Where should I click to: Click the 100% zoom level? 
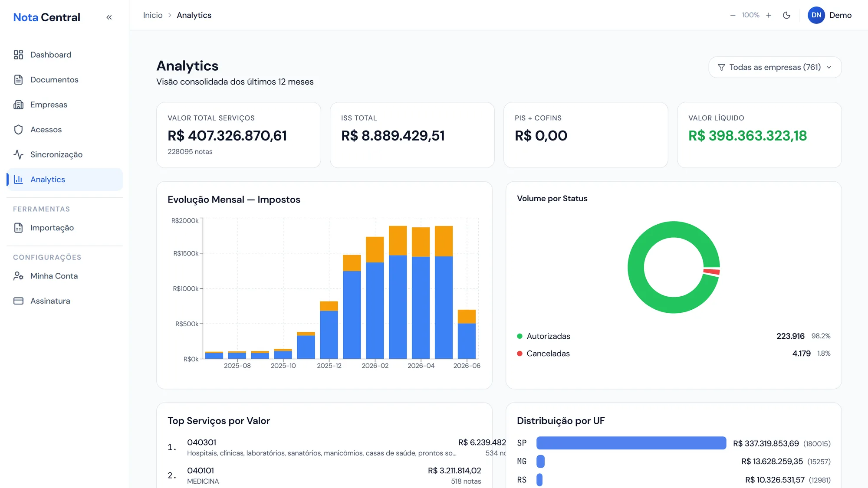(750, 15)
